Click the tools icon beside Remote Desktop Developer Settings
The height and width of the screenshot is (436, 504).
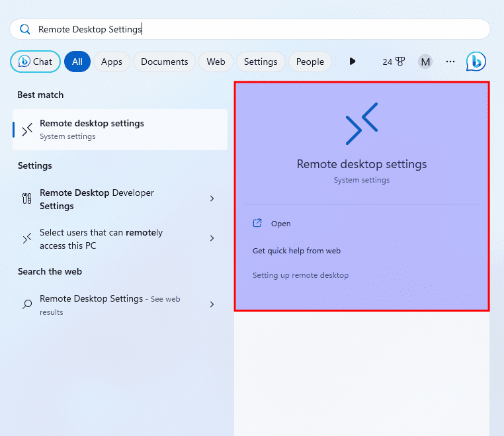tap(26, 198)
